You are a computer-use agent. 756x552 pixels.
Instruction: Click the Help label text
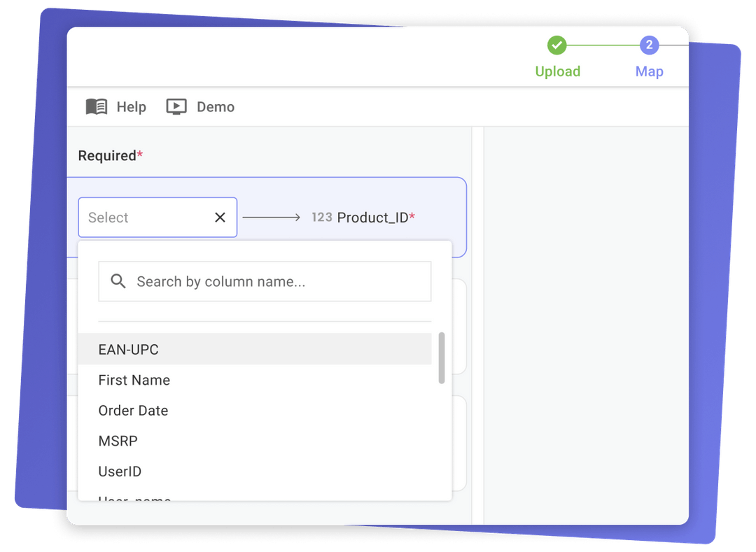129,106
